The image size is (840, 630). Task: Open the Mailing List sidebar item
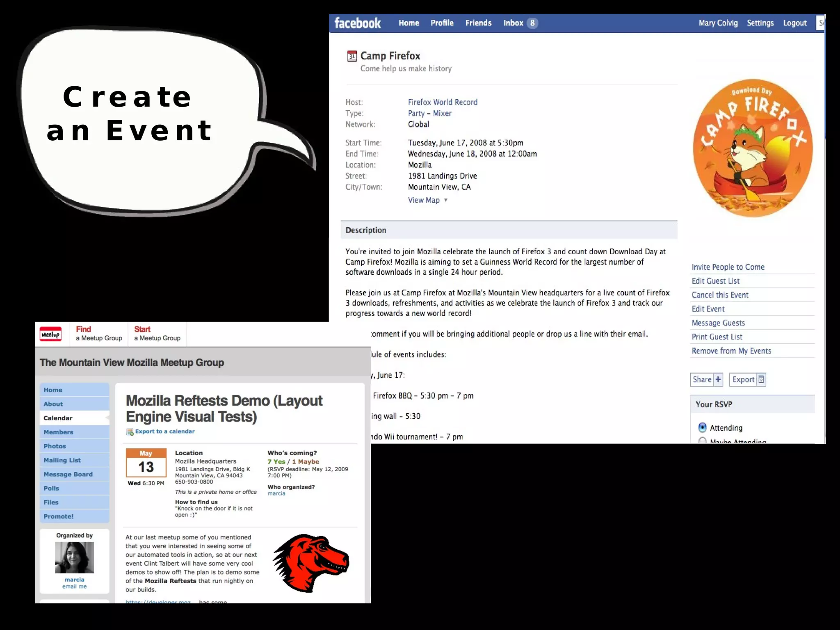tap(75, 460)
